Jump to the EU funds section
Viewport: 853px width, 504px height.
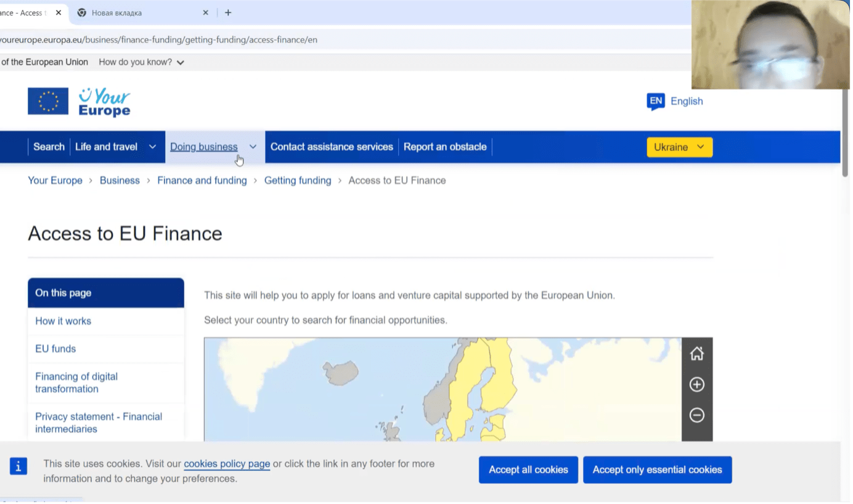55,349
